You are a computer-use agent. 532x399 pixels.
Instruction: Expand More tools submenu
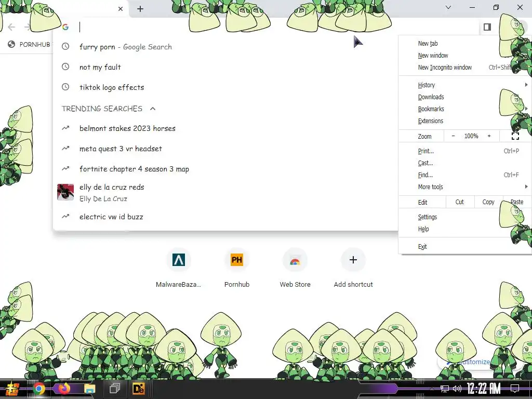465,187
